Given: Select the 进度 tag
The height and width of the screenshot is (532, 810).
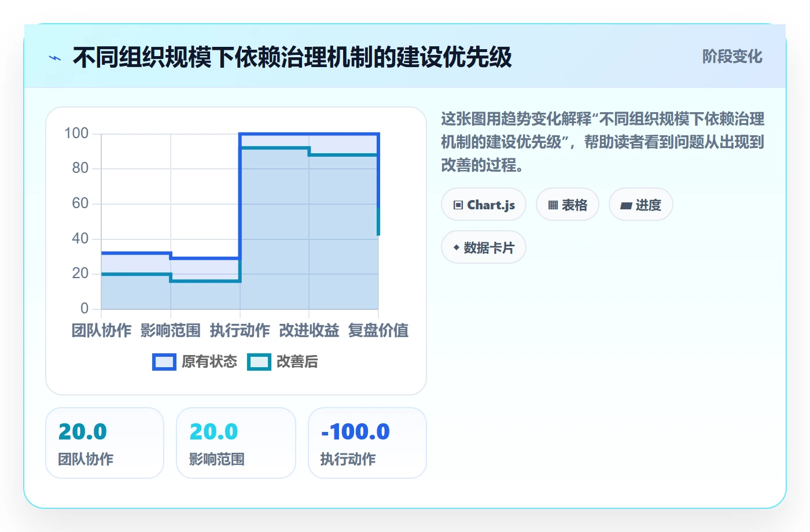Looking at the screenshot, I should pos(641,205).
